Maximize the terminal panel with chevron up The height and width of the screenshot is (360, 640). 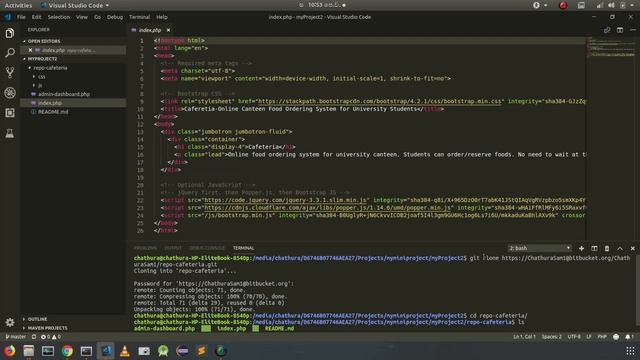(620, 248)
